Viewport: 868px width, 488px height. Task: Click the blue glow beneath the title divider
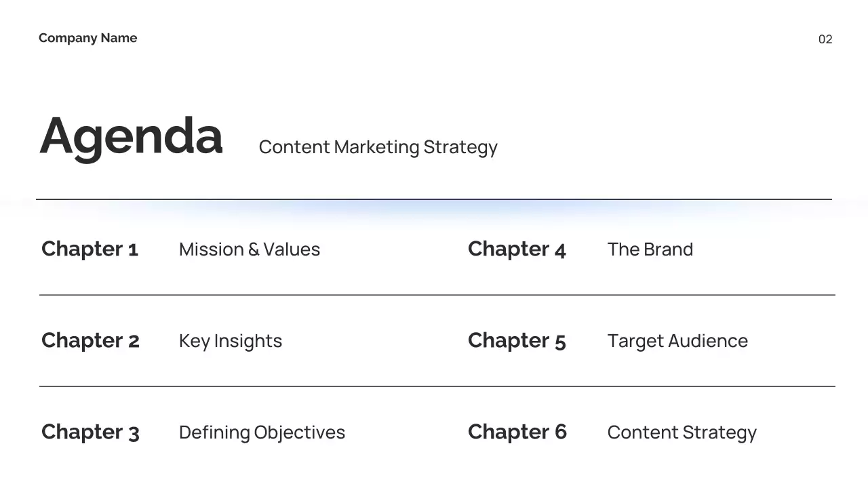coord(434,209)
